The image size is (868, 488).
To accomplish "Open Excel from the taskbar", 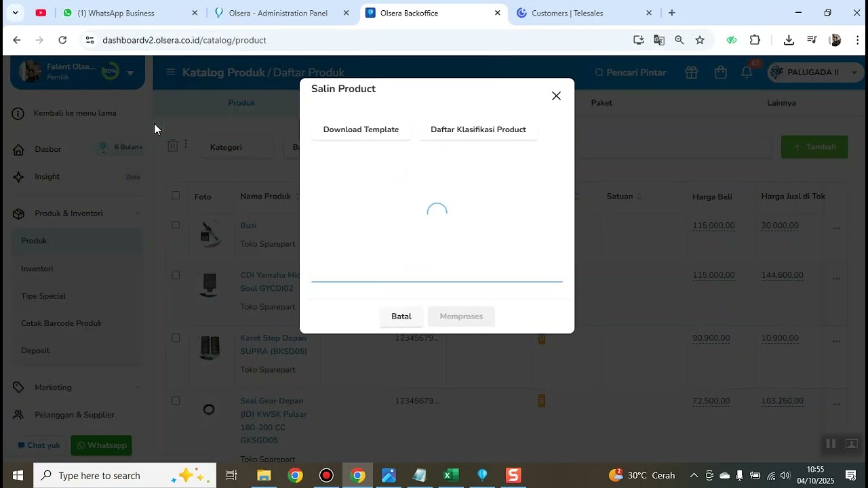I will tap(451, 475).
